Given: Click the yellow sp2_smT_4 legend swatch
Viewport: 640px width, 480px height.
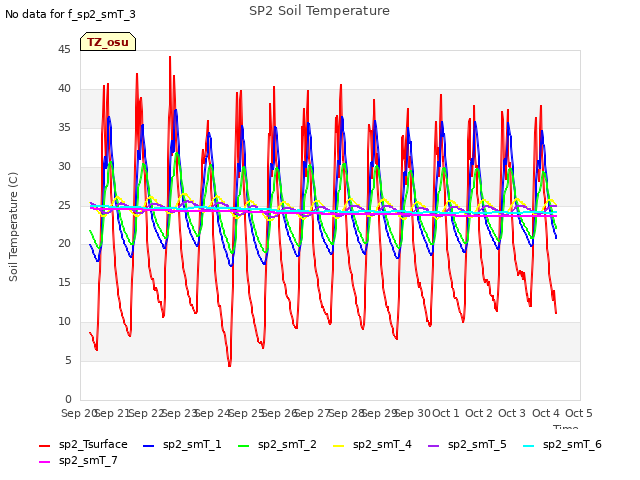Looking at the screenshot, I should click(x=338, y=446).
